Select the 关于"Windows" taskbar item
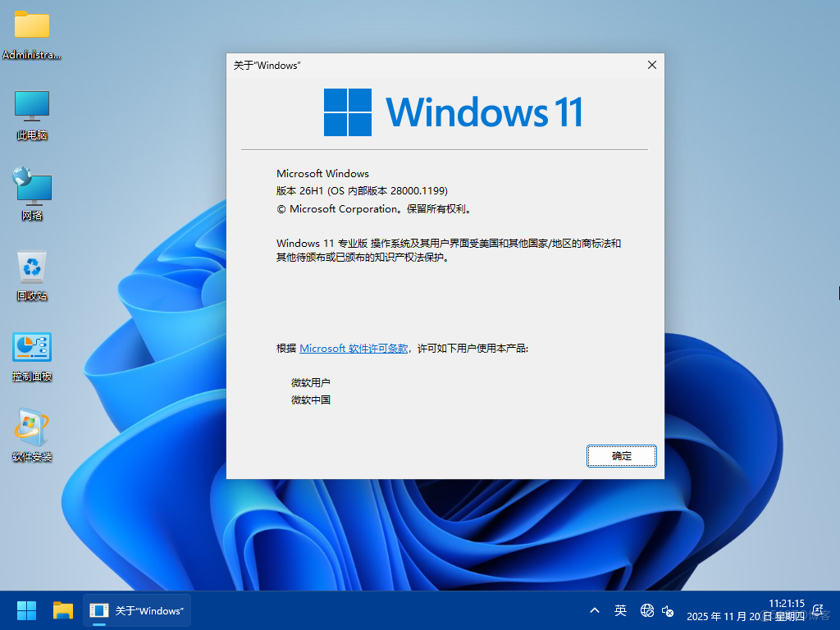 pos(136,610)
